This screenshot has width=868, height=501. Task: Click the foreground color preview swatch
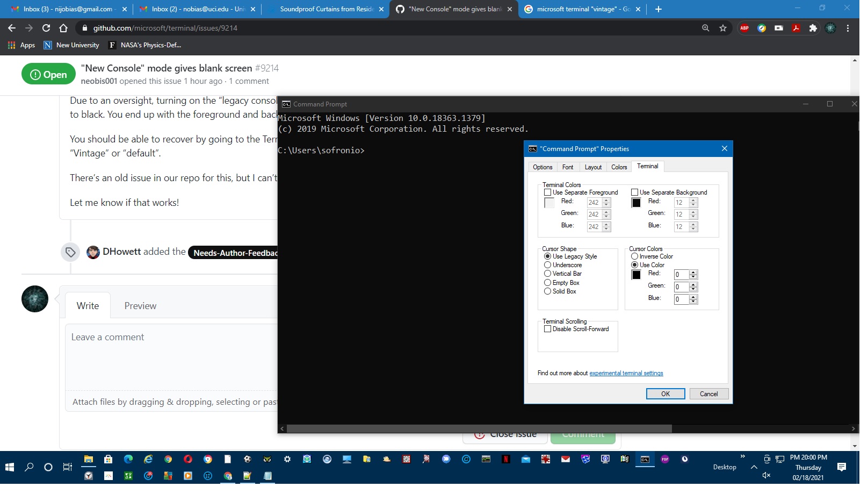click(x=549, y=203)
